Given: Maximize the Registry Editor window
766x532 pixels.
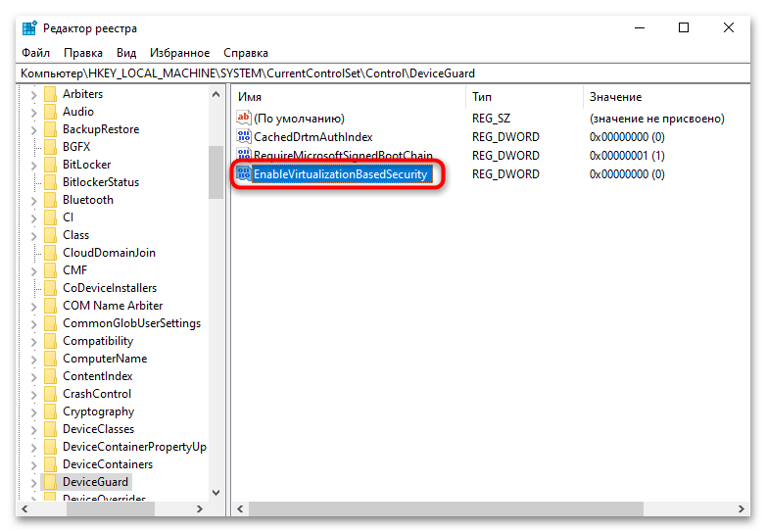Looking at the screenshot, I should (x=684, y=27).
